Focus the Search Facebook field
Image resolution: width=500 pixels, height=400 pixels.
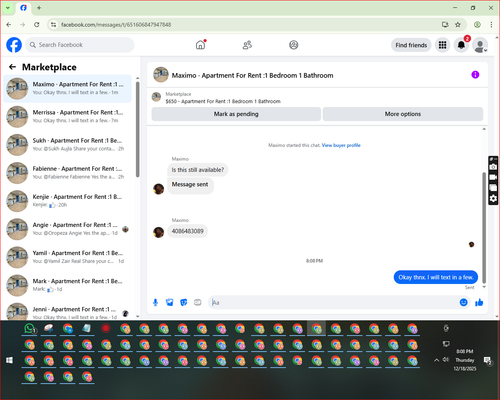click(x=80, y=45)
